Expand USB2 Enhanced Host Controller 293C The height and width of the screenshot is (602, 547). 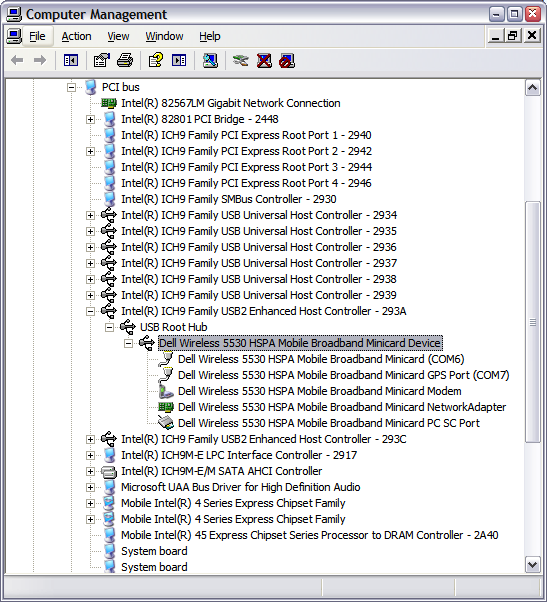click(x=90, y=439)
